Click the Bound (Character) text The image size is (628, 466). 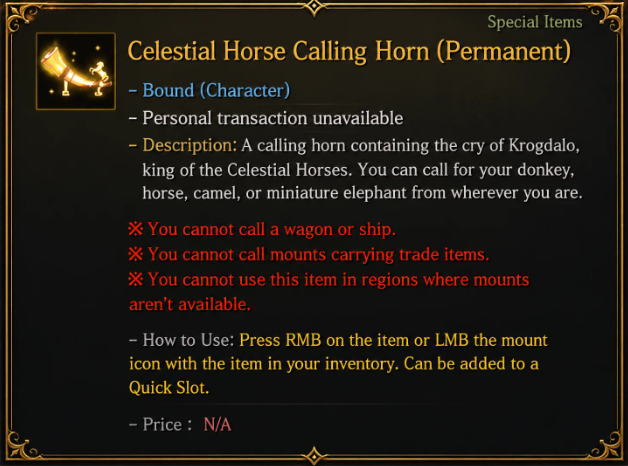pos(216,90)
